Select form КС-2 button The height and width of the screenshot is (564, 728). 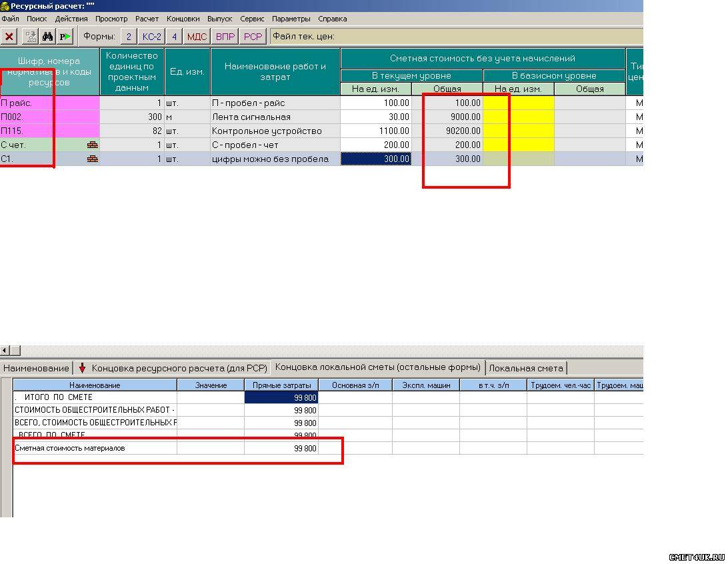151,37
